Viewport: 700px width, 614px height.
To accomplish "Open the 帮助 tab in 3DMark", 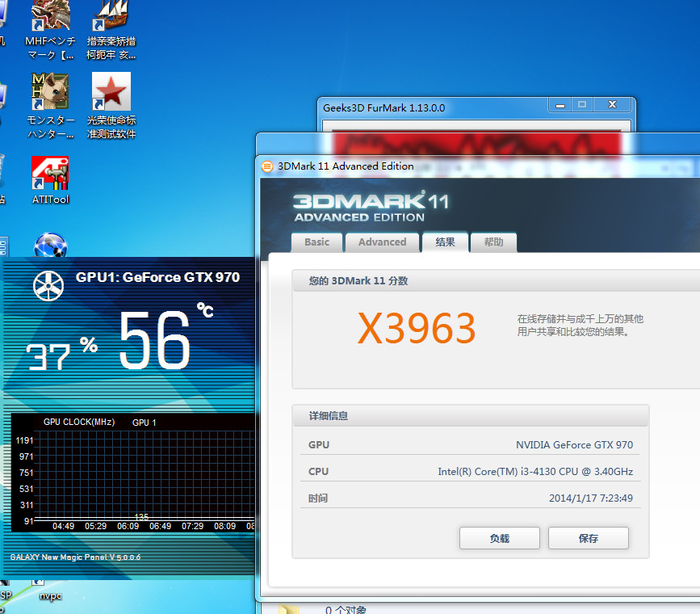I will tap(493, 242).
